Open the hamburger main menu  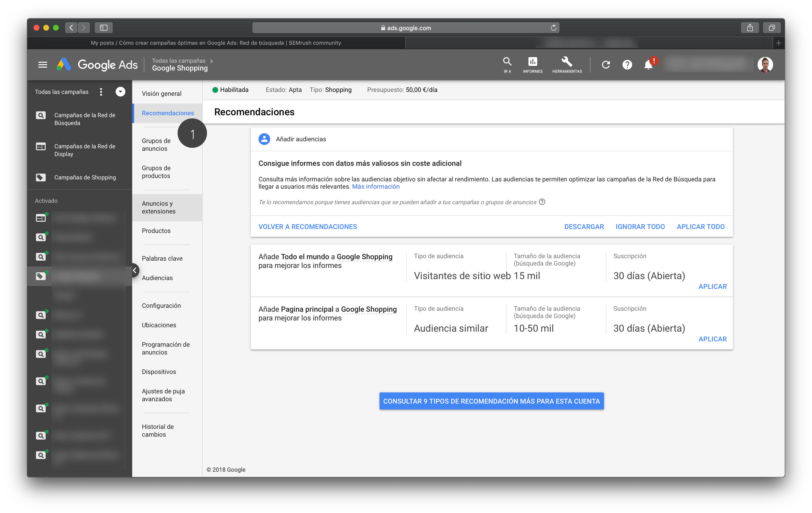click(x=43, y=64)
